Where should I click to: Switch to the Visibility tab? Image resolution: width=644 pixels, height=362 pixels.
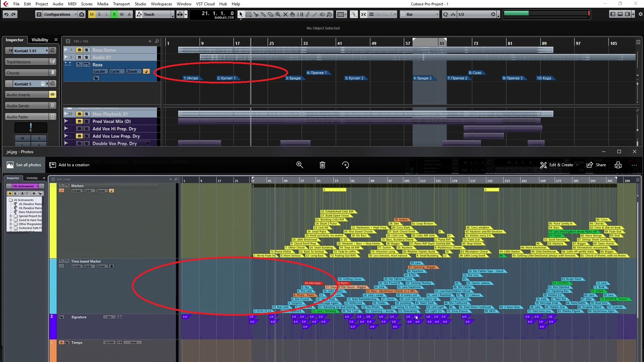pyautogui.click(x=40, y=40)
